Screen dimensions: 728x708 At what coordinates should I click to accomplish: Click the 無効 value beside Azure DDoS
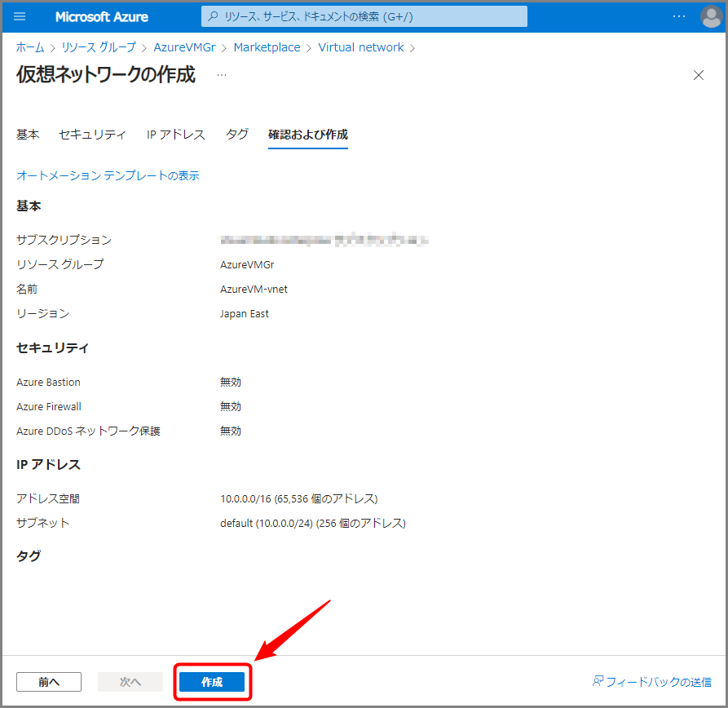[x=230, y=431]
